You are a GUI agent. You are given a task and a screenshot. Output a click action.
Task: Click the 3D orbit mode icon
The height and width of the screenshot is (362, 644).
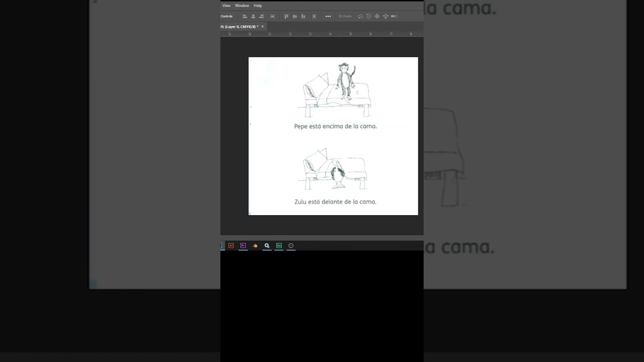360,16
